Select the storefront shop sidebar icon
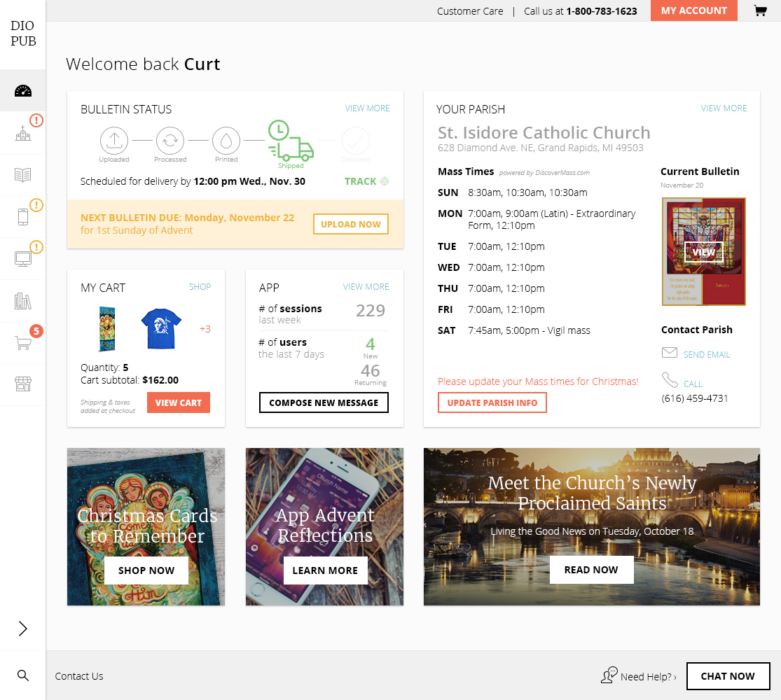This screenshot has width=781, height=700. (23, 384)
